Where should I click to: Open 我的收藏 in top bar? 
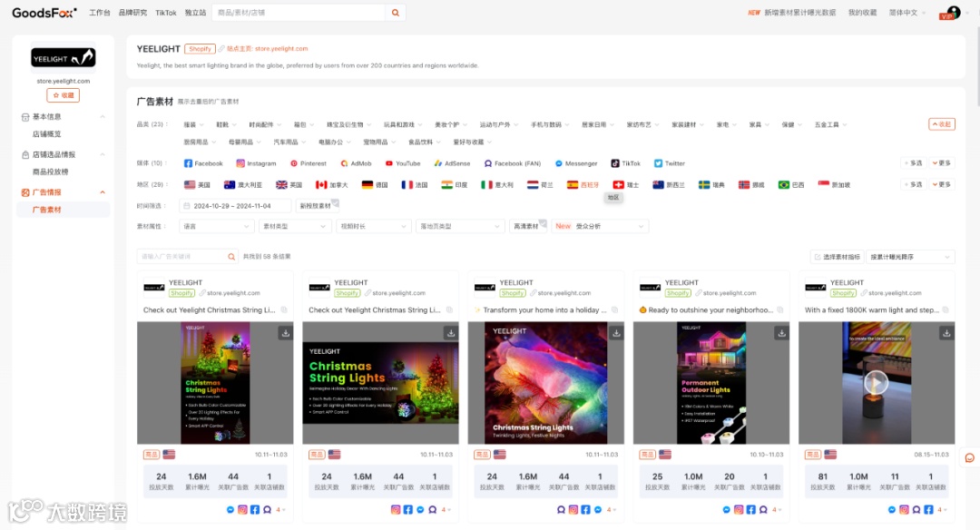pyautogui.click(x=862, y=13)
